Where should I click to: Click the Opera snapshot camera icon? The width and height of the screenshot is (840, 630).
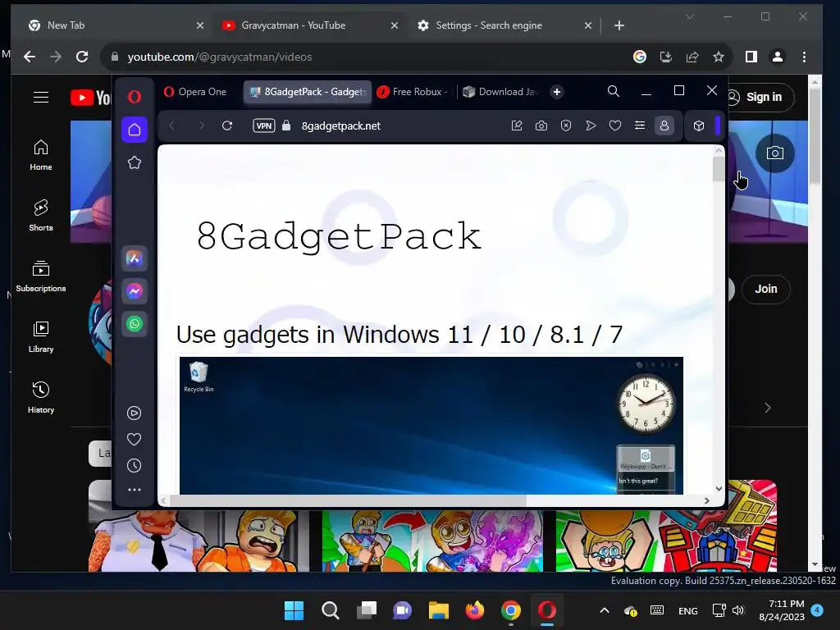(x=541, y=126)
